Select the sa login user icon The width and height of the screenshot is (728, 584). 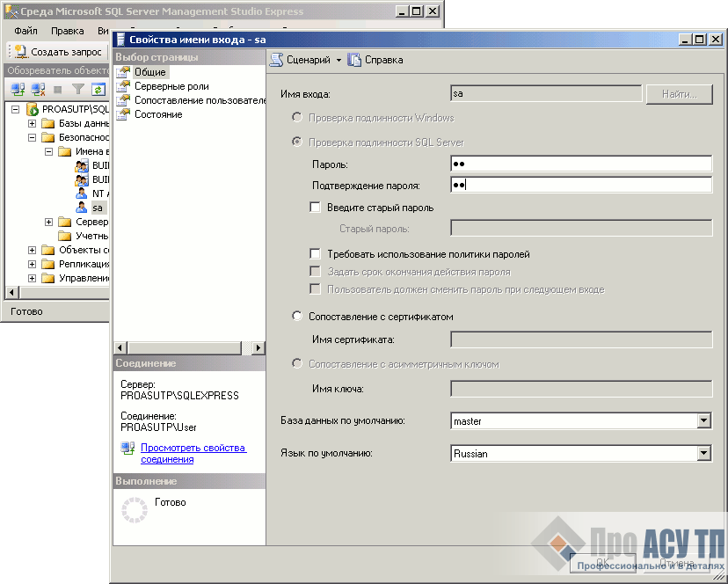coord(81,208)
